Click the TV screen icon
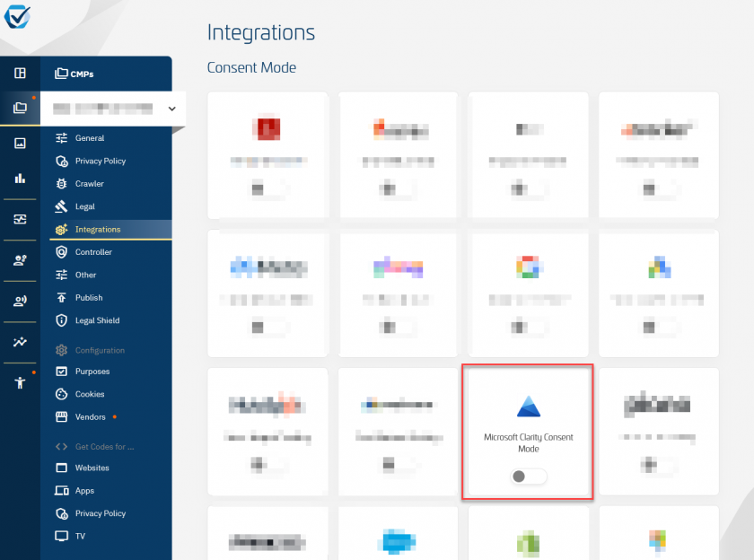The image size is (754, 560). pos(61,536)
